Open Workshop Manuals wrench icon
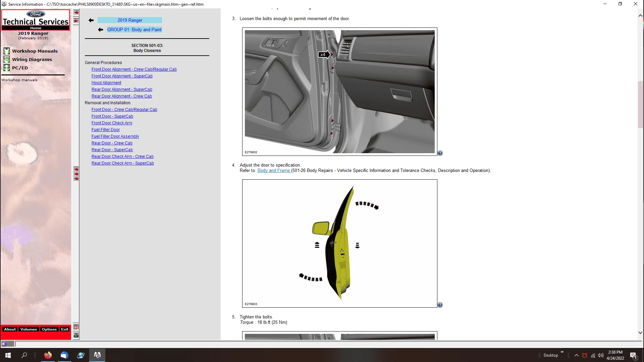 pos(6,51)
